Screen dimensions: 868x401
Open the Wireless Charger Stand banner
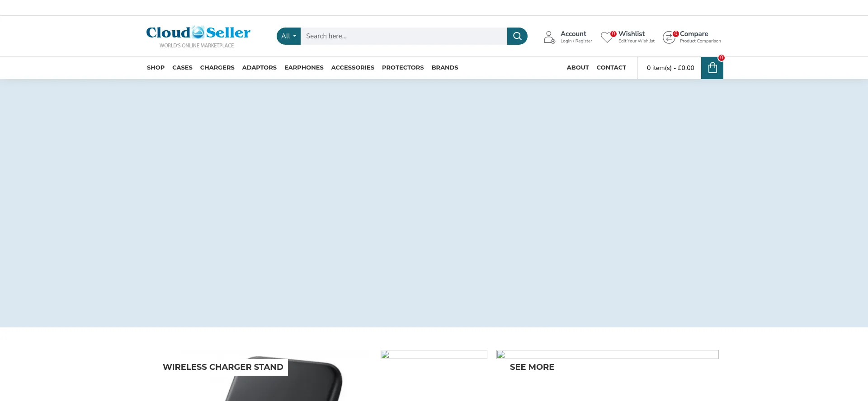223,367
